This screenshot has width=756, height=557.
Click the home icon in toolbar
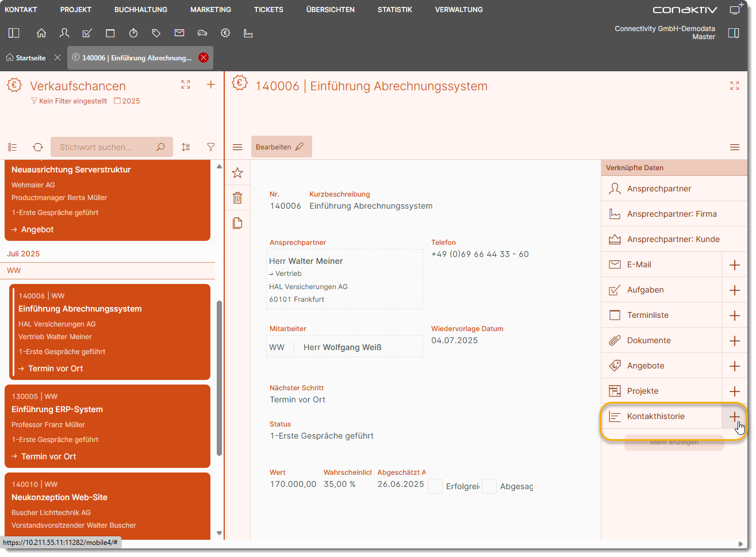click(x=41, y=33)
